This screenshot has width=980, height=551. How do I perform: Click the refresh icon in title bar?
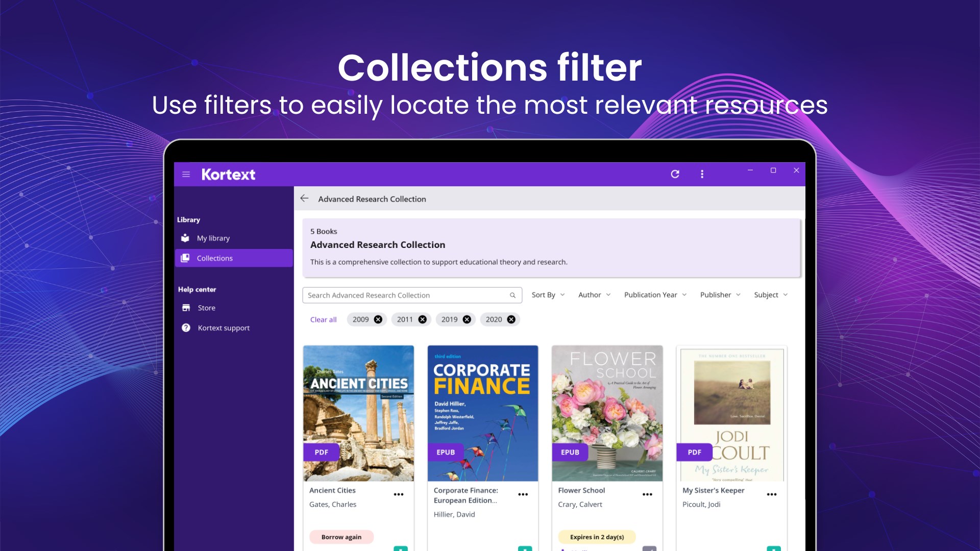(675, 174)
